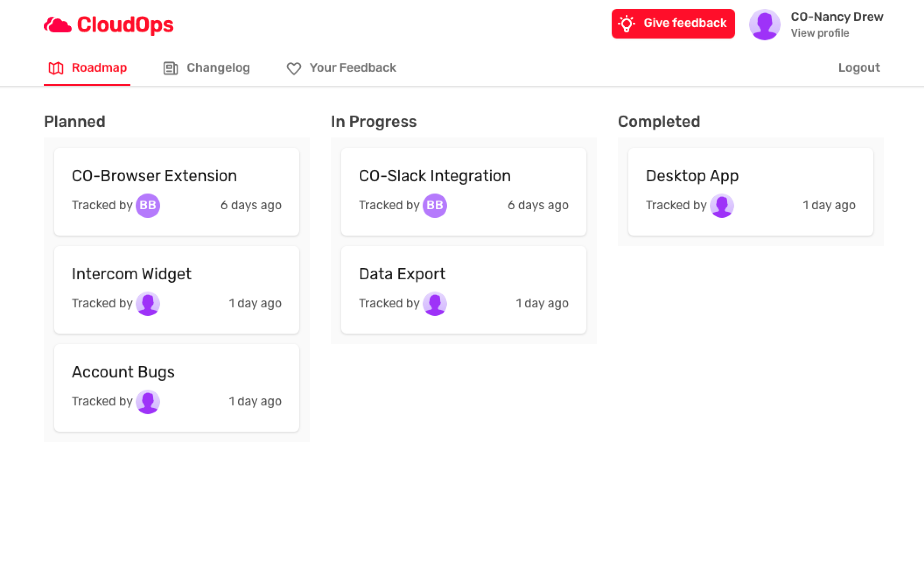Open the CO-Browser Extension card
This screenshot has width=924, height=565.
coord(177,192)
